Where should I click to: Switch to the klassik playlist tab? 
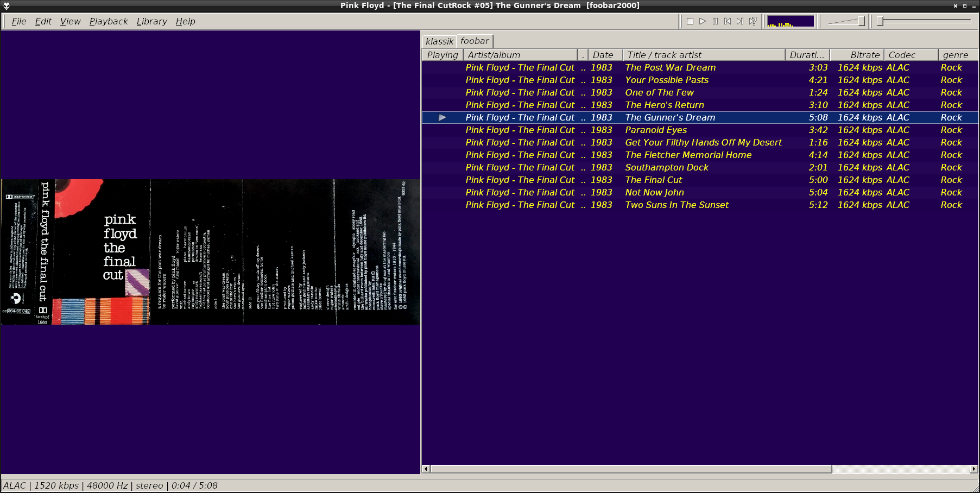tap(439, 41)
